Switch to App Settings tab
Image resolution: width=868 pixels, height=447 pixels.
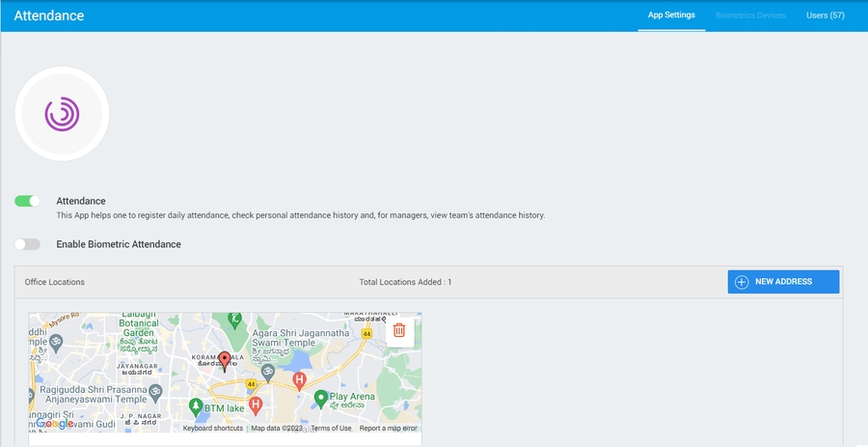pos(671,15)
